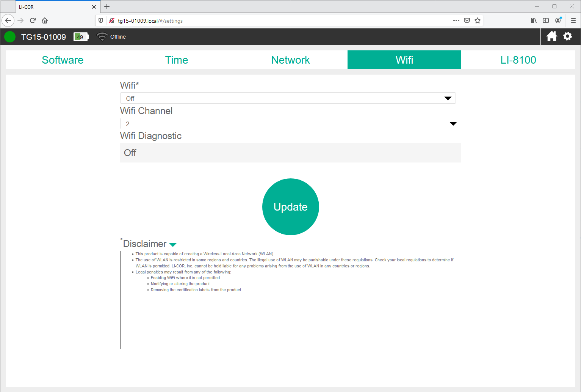Open the Wifi Off dropdown
This screenshot has height=392, width=581.
pos(288,98)
